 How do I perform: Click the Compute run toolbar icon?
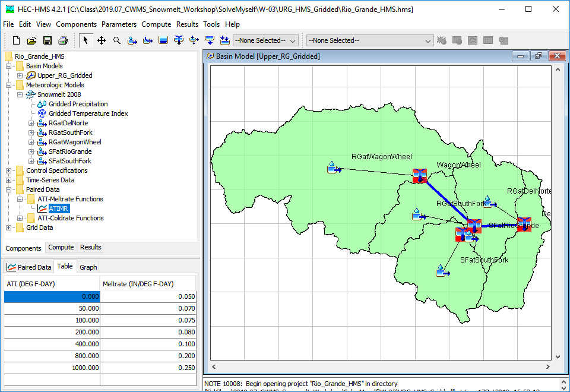point(442,40)
